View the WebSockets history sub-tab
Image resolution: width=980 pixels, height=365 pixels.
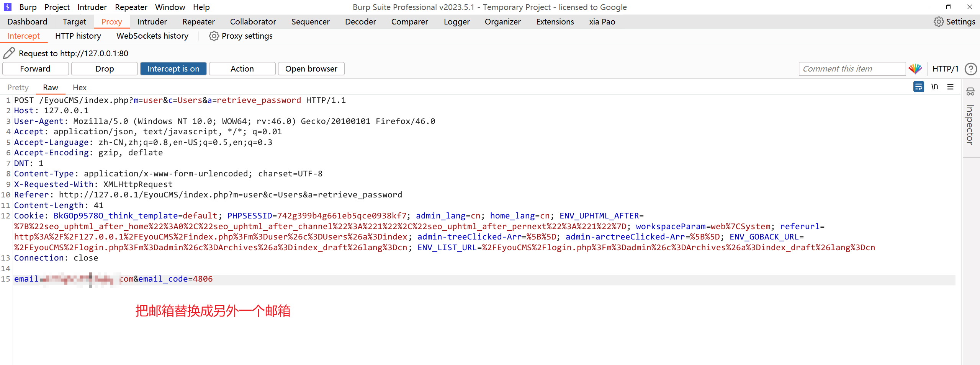click(152, 36)
